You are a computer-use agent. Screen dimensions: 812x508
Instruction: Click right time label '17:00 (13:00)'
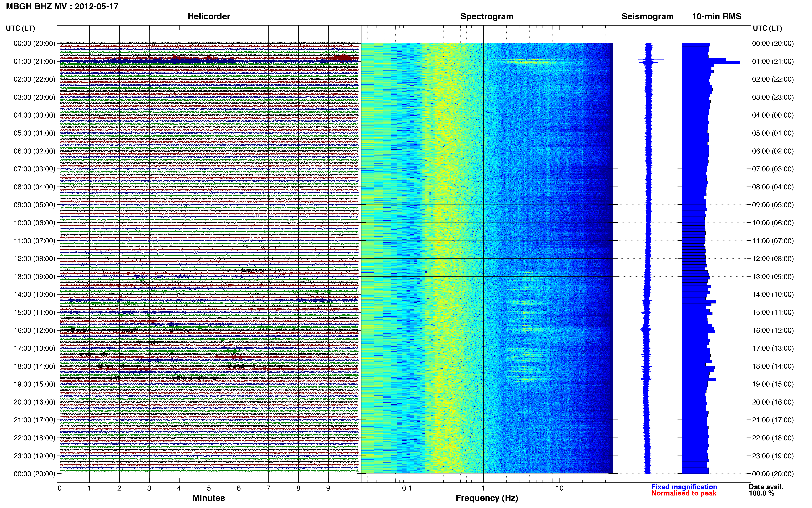coord(773,348)
